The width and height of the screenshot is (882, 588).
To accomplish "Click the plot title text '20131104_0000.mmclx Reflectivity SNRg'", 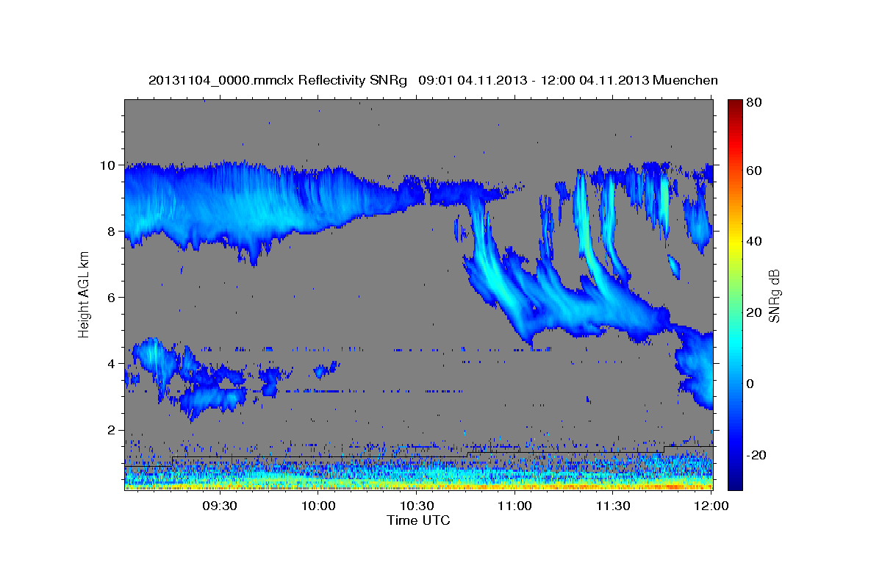I will click(x=278, y=80).
